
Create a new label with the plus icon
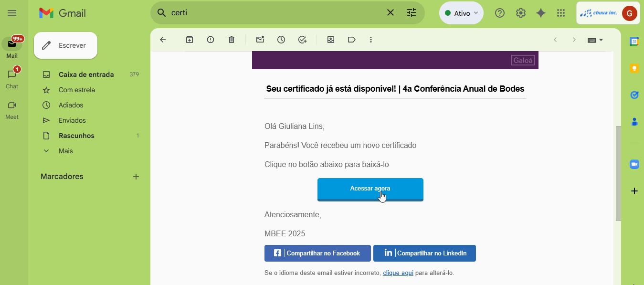136,177
